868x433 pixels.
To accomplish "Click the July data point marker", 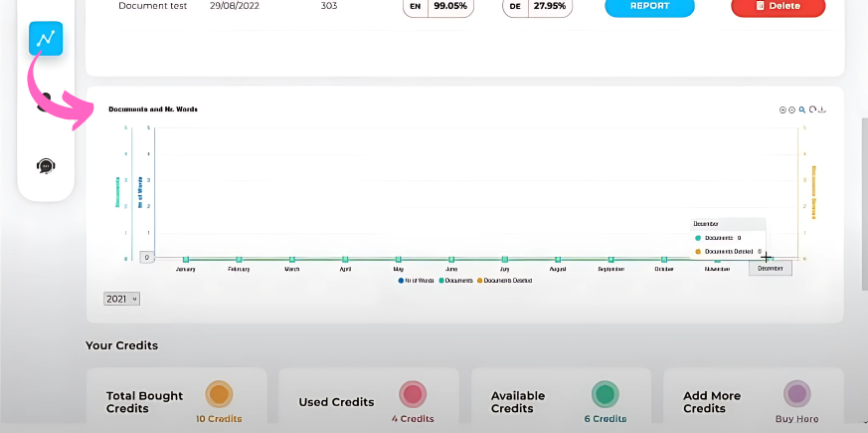I will click(504, 260).
